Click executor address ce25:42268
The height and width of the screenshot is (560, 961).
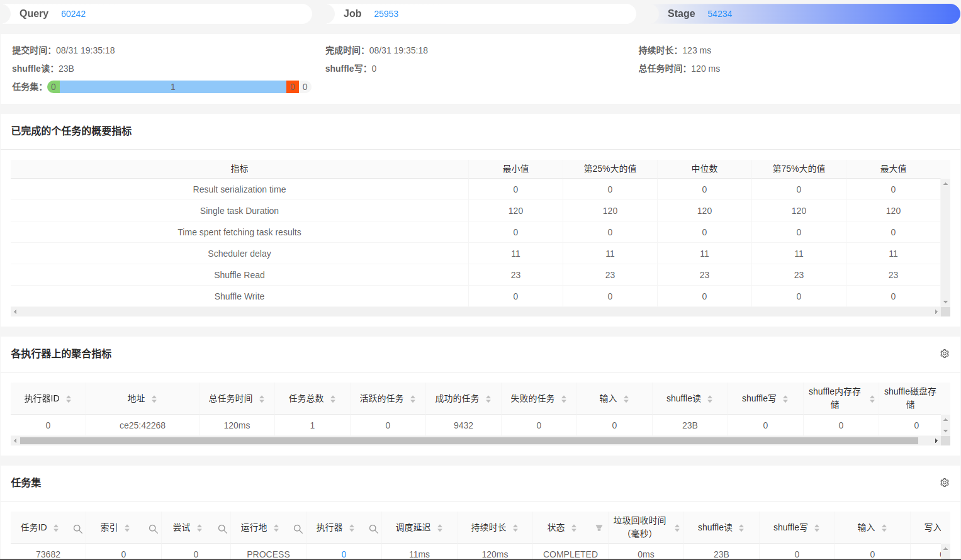tap(142, 425)
